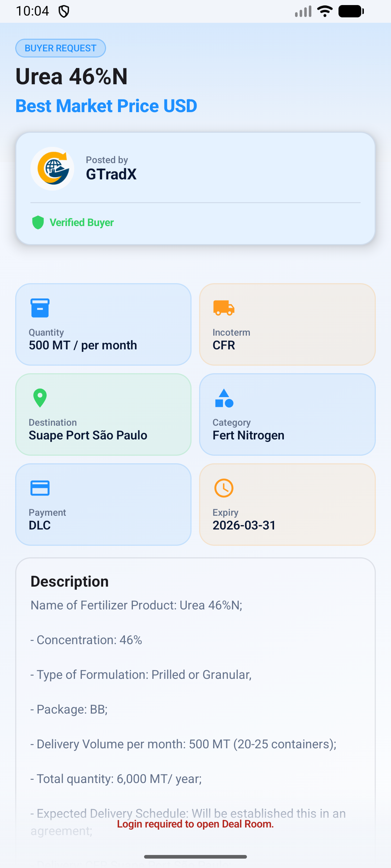391x868 pixels.
Task: Tap the BUYER REQUEST badge
Action: coord(60,48)
